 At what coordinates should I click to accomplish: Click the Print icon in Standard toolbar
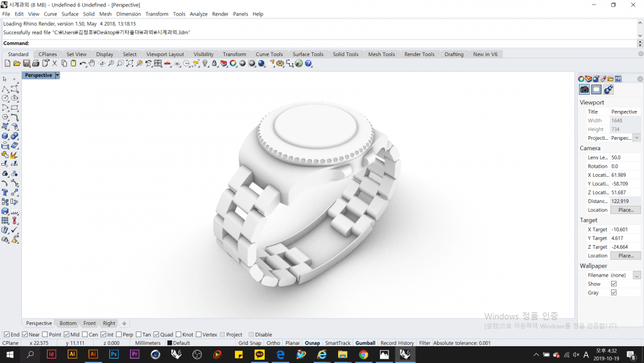(x=35, y=64)
